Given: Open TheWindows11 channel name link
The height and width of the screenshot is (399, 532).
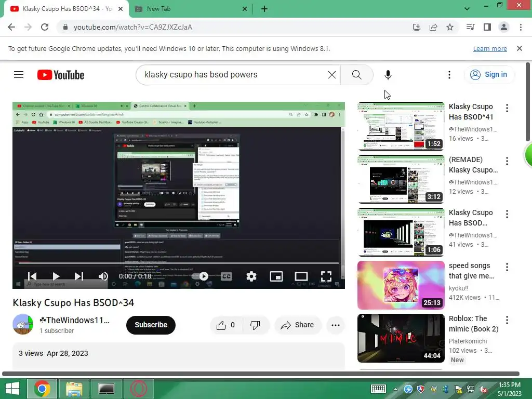Looking at the screenshot, I should (x=75, y=320).
